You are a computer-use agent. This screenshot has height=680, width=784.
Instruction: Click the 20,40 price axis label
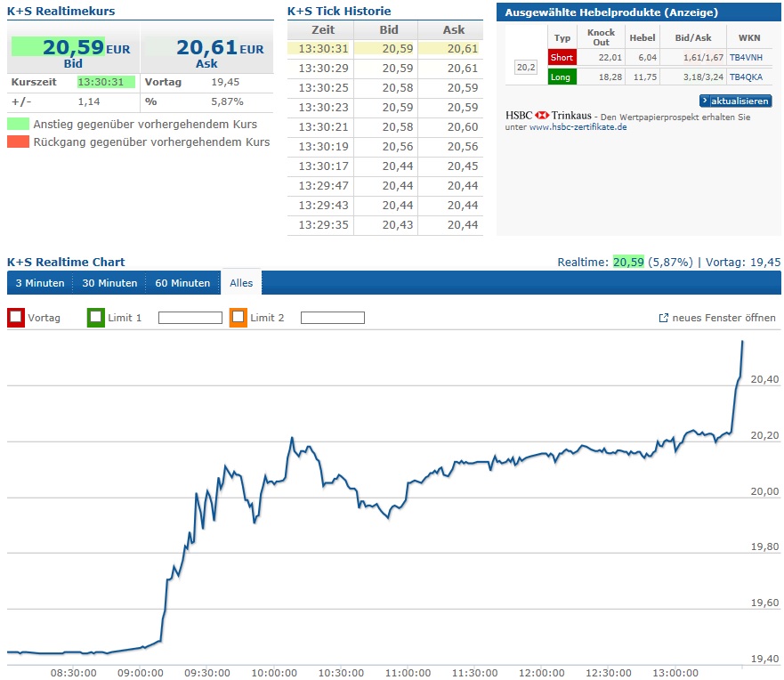[x=765, y=379]
